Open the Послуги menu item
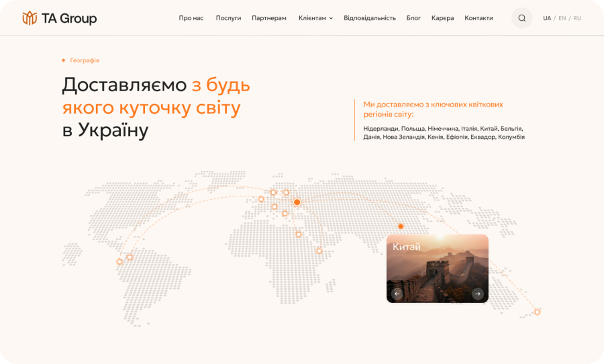Viewport: 604px width, 364px height. coord(228,18)
